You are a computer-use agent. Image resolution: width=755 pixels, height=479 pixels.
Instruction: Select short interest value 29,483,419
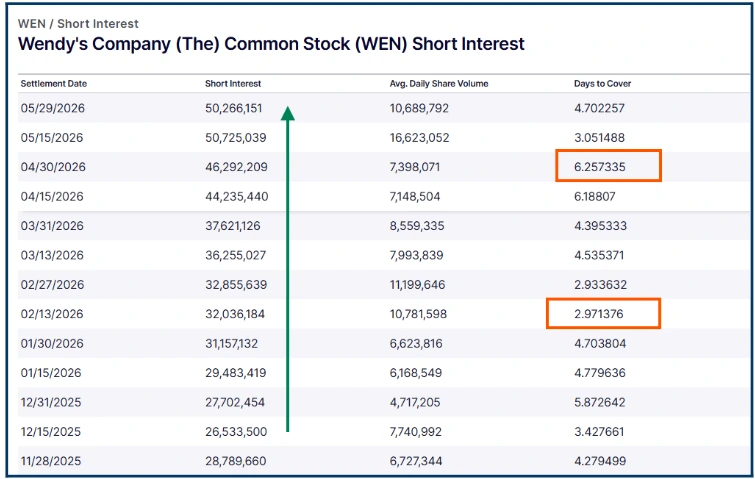tap(235, 373)
